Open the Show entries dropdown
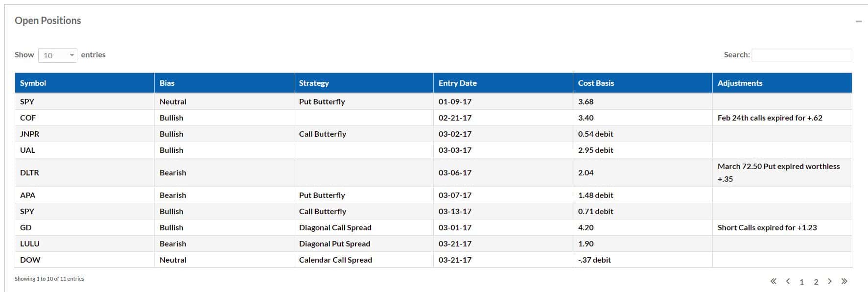The image size is (868, 292). 58,55
